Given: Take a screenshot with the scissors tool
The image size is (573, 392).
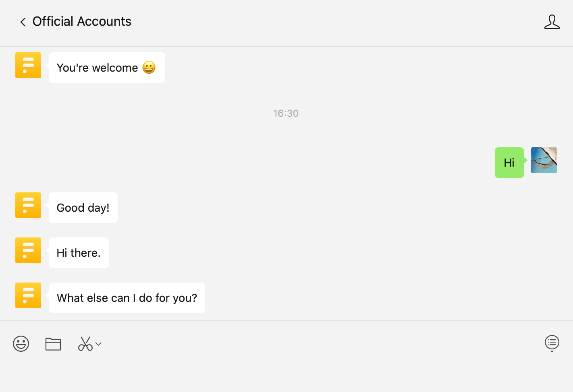Looking at the screenshot, I should 85,344.
